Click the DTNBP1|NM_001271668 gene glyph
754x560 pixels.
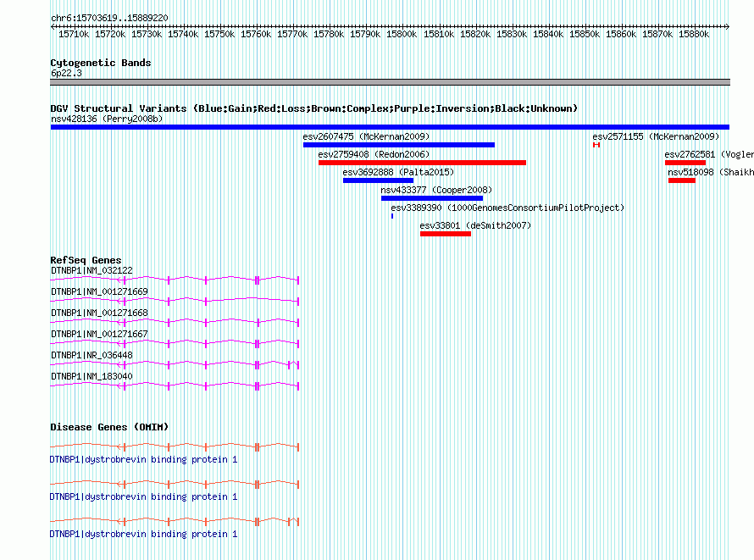175,322
